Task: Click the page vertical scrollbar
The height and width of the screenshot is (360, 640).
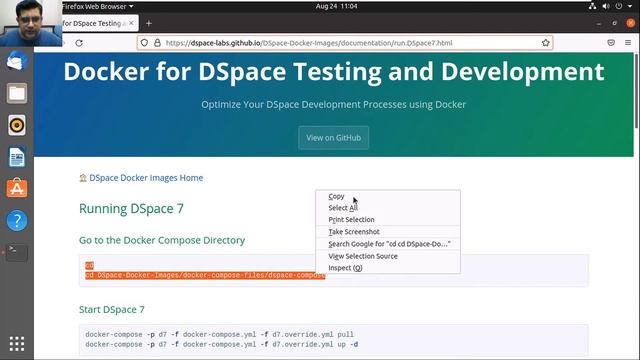Action: pyautogui.click(x=636, y=91)
